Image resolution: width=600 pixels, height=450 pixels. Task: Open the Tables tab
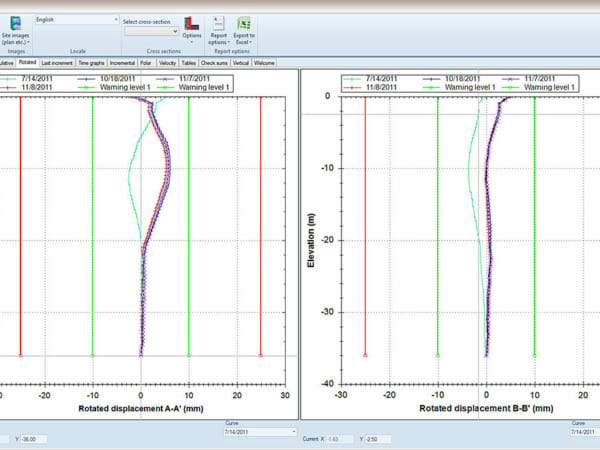point(189,63)
